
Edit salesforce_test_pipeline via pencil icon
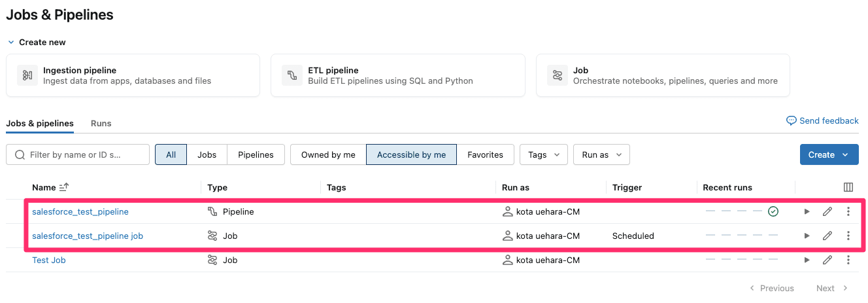coord(827,211)
